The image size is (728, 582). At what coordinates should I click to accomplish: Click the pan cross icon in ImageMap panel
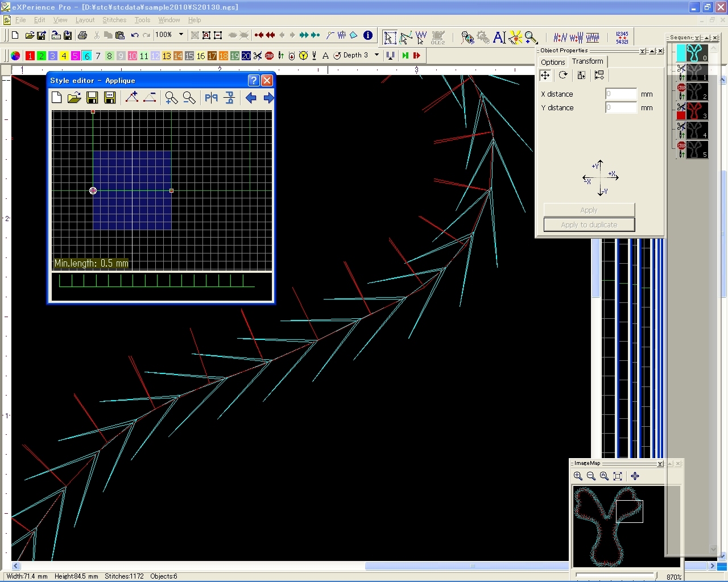click(x=635, y=476)
